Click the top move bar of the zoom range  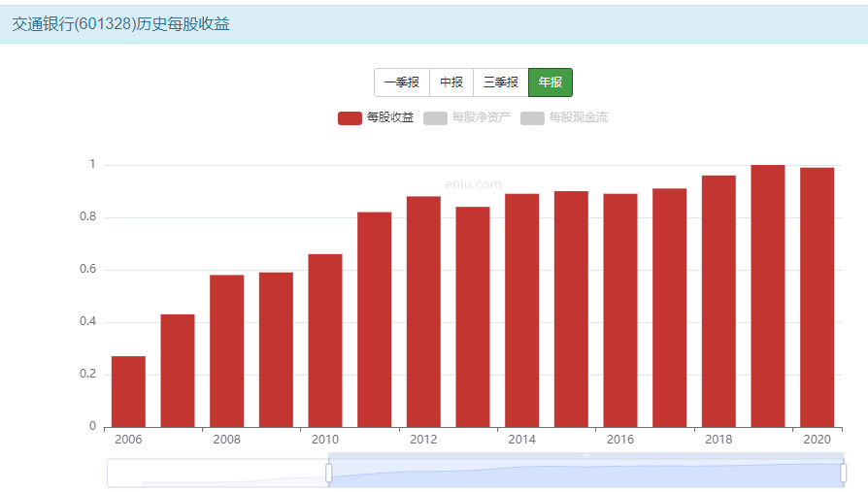pyautogui.click(x=586, y=455)
